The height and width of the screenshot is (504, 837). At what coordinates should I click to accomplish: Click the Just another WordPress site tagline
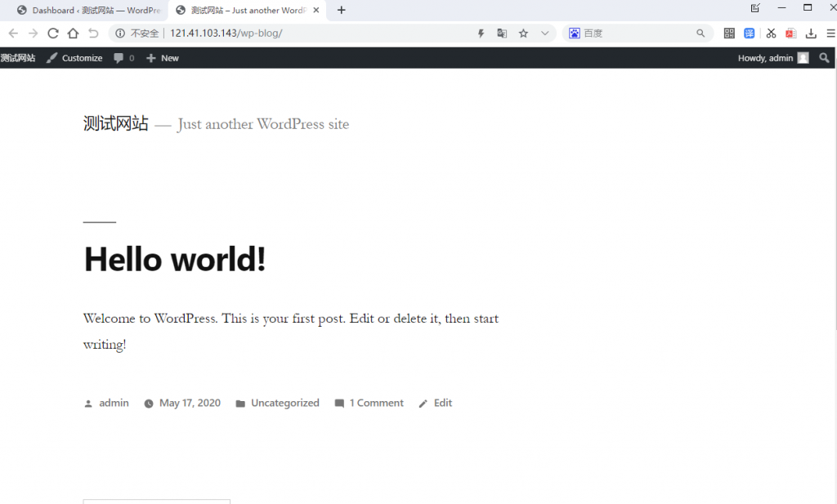263,124
